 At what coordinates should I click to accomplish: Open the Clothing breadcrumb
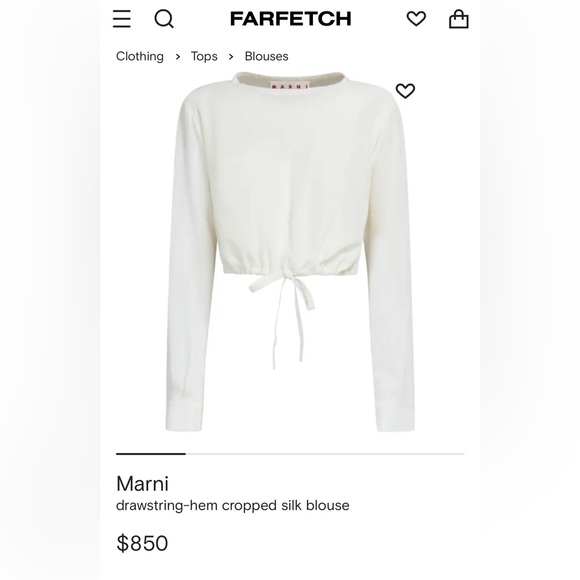pyautogui.click(x=140, y=56)
